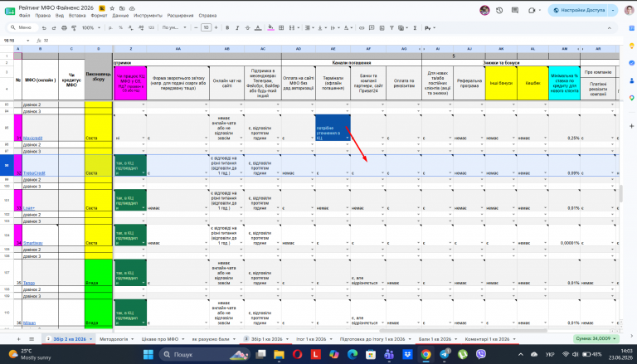Image resolution: width=637 pixels, height=364 pixels.
Task: Open the fill color picker
Action: (271, 27)
